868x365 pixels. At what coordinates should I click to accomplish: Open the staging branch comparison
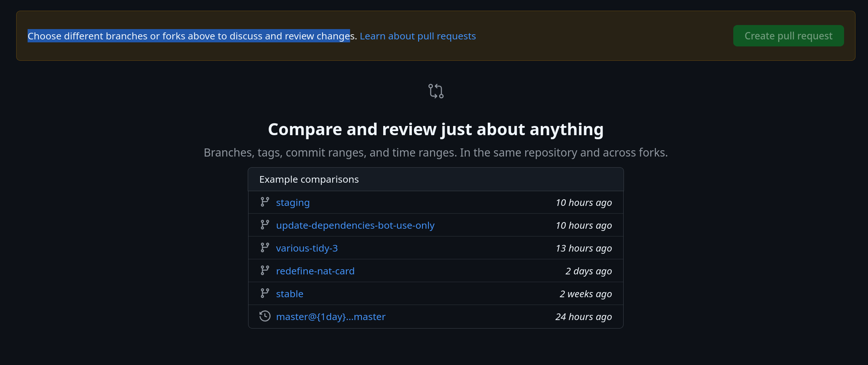click(x=293, y=203)
